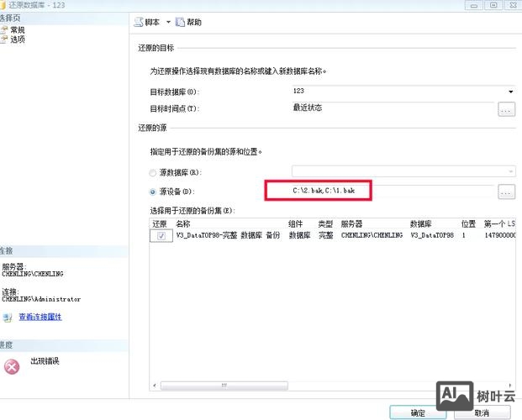The image size is (522, 420).
Task: Click the 取消 button
Action: point(482,413)
